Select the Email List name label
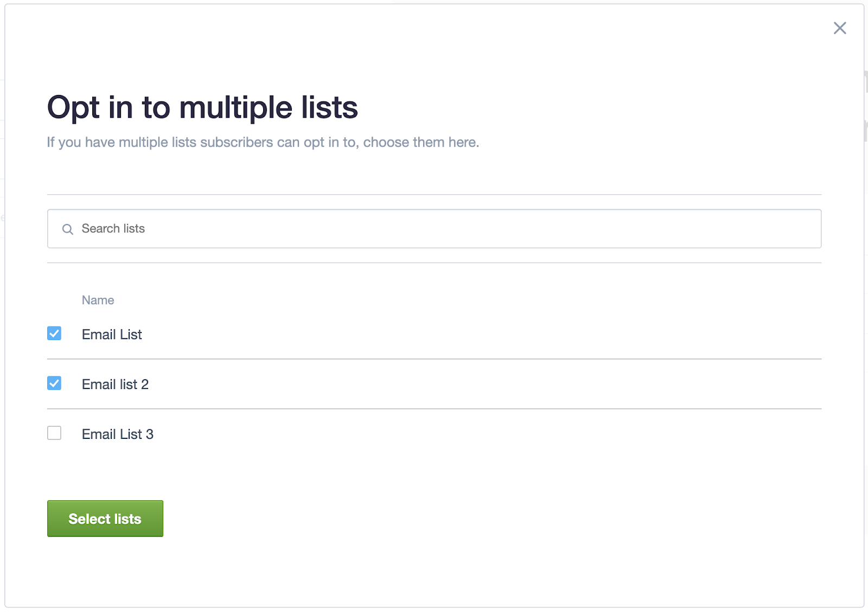 (112, 335)
